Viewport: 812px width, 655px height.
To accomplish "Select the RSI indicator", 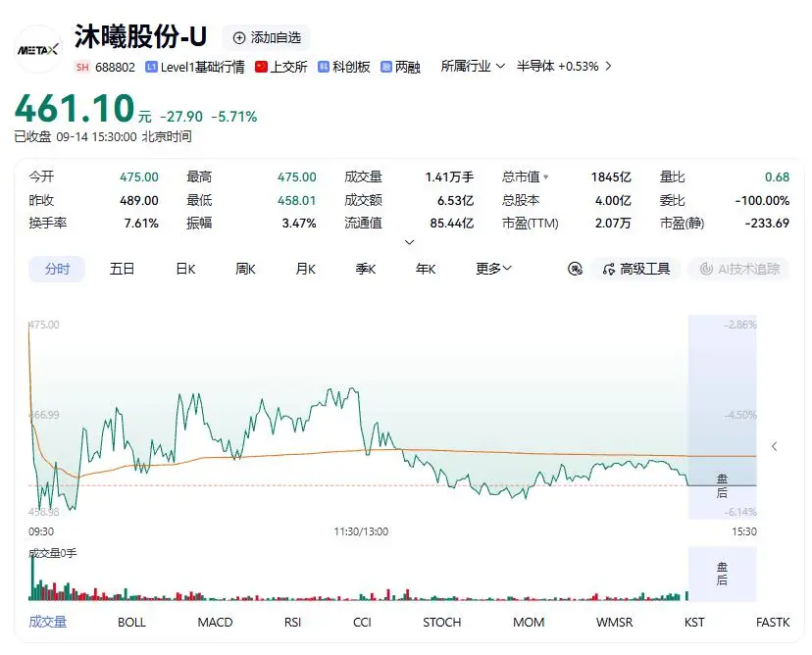I will coord(292,623).
